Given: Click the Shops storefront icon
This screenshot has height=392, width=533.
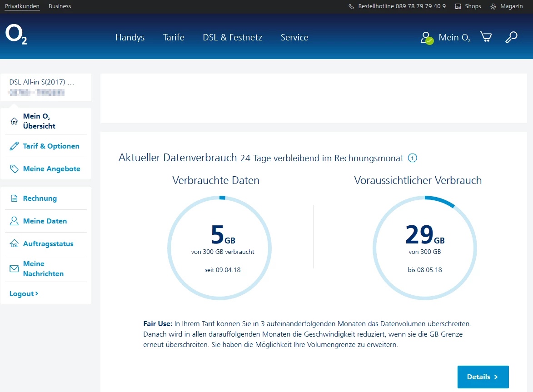Looking at the screenshot, I should coord(458,6).
